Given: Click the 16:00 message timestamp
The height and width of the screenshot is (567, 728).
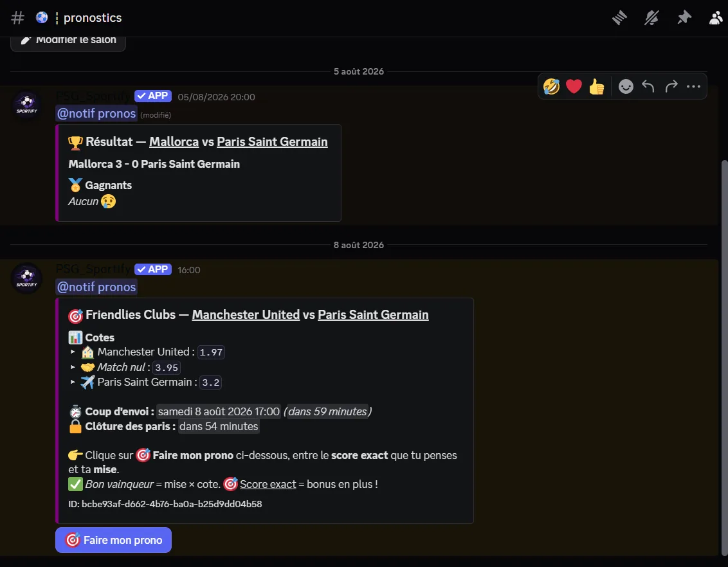Looking at the screenshot, I should coord(189,270).
